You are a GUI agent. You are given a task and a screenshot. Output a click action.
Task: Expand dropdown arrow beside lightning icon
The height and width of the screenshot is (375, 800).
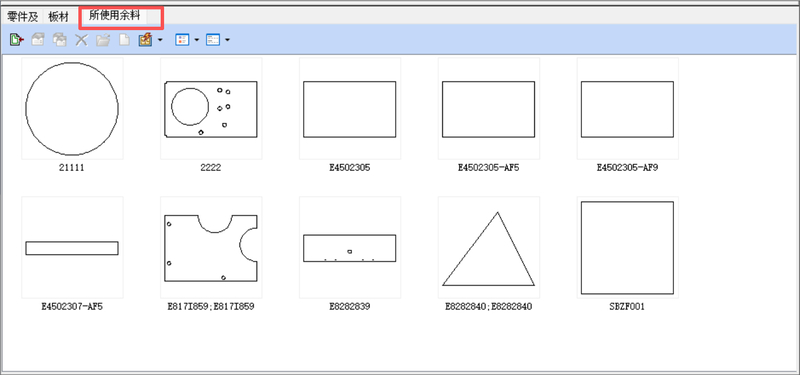[160, 40]
